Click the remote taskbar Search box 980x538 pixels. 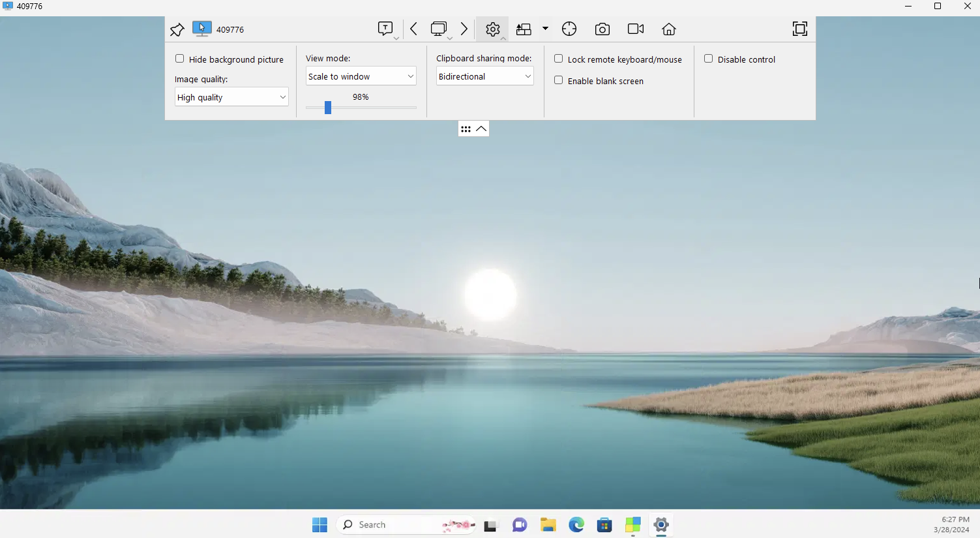tap(406, 525)
